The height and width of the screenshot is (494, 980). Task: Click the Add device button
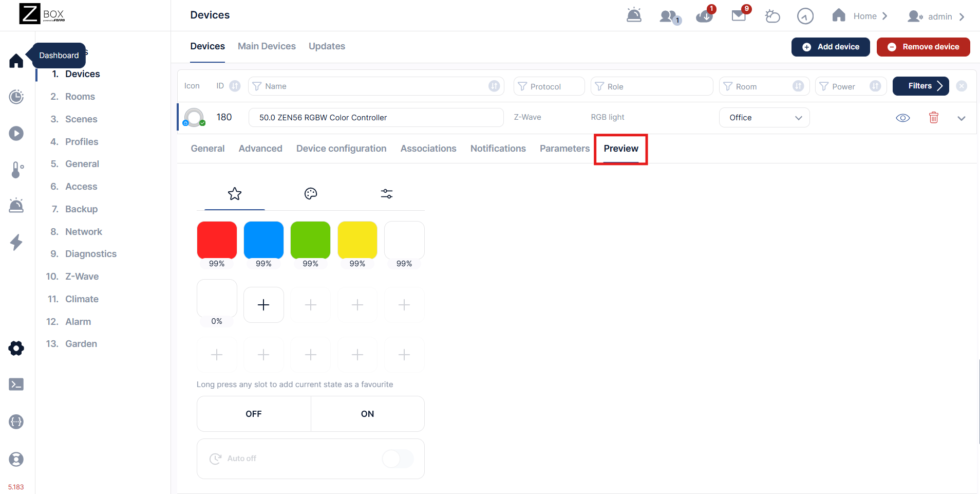[x=831, y=47]
